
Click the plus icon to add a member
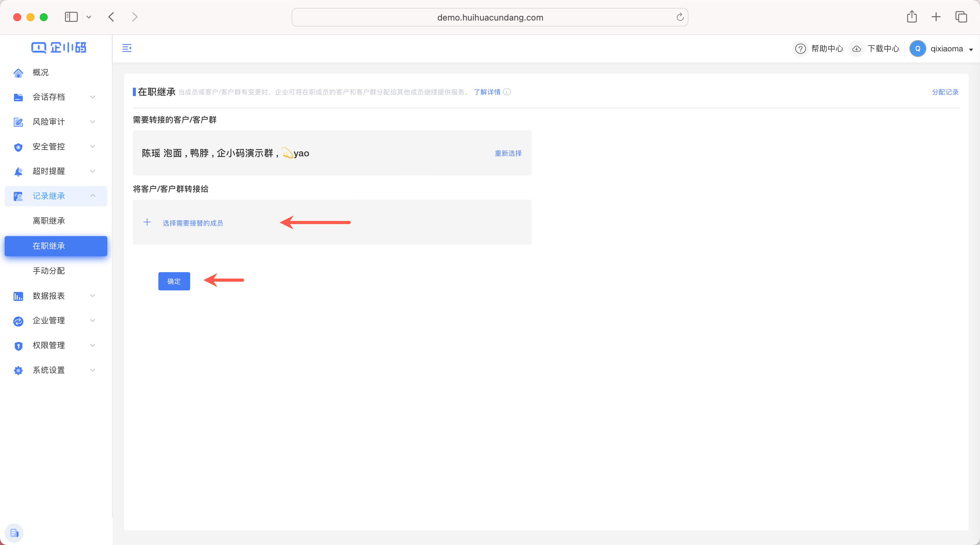pyautogui.click(x=147, y=222)
